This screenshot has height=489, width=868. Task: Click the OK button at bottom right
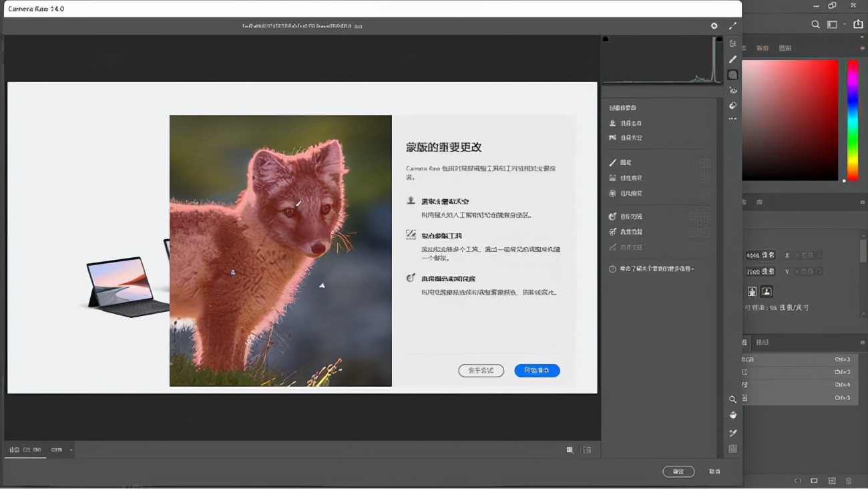[678, 471]
